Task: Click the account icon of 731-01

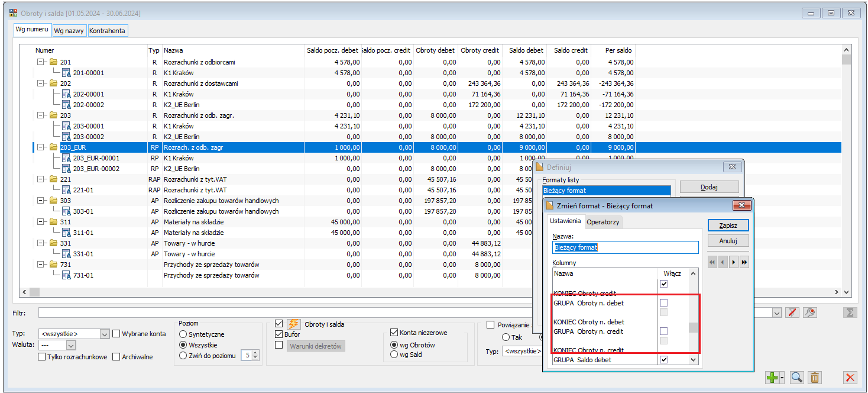Action: point(66,275)
